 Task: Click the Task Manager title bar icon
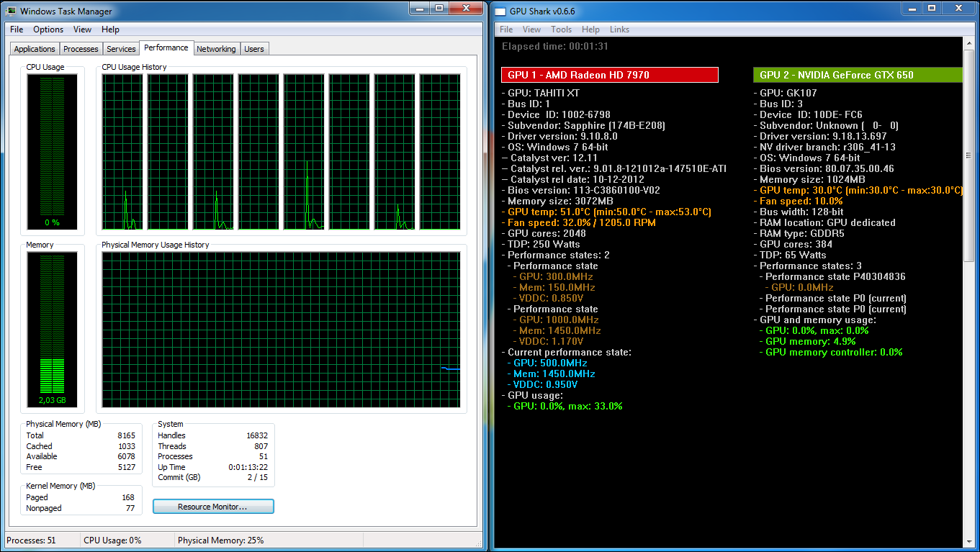coord(12,12)
